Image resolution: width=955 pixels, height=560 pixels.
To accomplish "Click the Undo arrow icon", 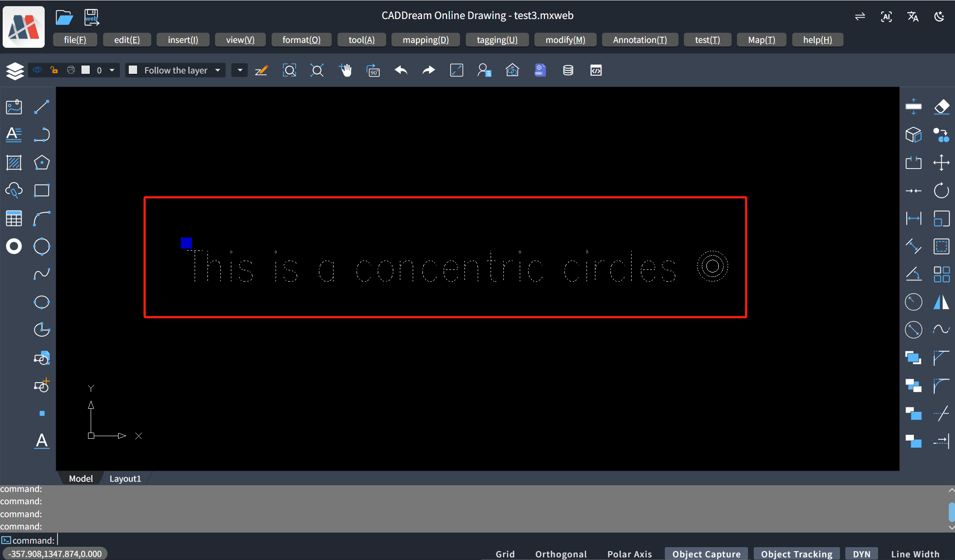I will (401, 70).
